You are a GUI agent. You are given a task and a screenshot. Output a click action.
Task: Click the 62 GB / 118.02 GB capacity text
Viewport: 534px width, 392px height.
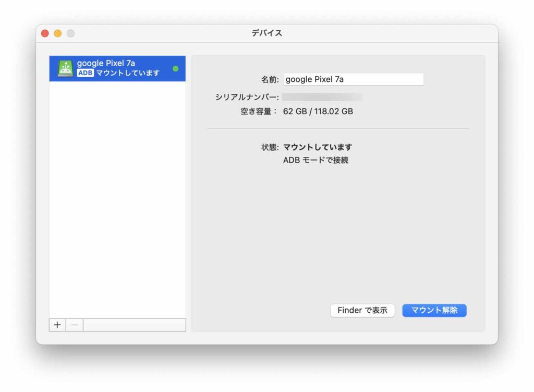pos(318,111)
